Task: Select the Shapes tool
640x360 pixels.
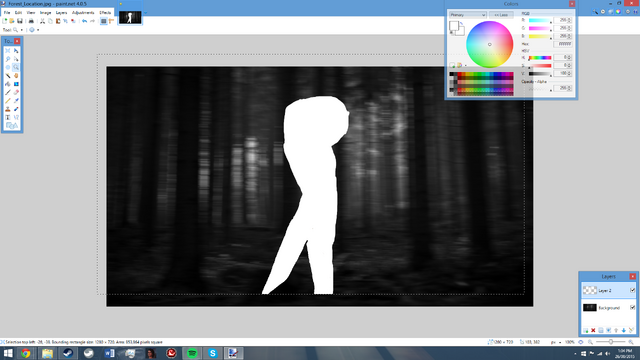Action: click(x=11, y=125)
